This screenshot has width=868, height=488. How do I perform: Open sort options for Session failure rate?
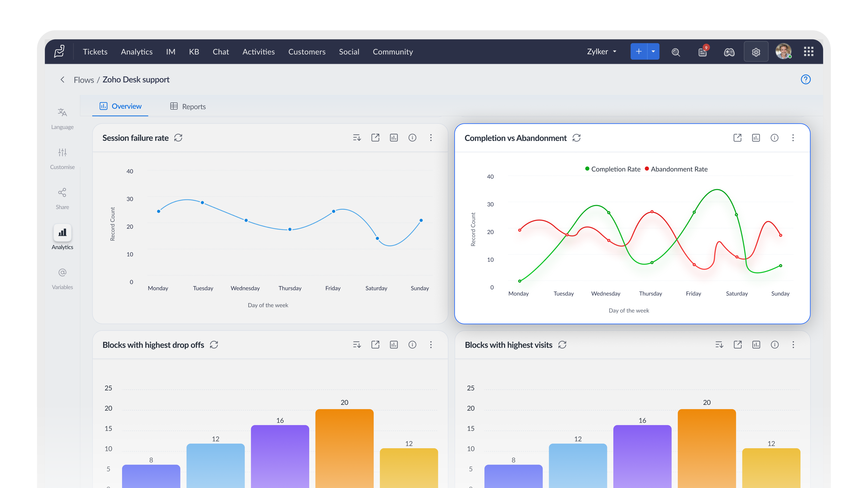pos(357,138)
